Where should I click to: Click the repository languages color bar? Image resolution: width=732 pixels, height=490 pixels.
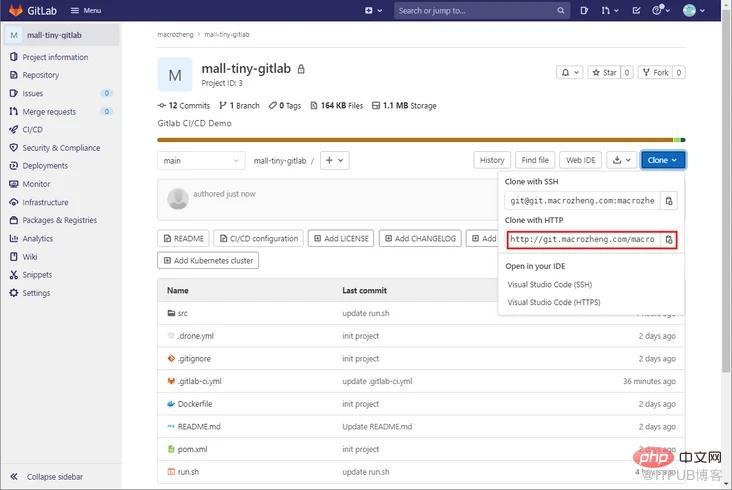coord(421,140)
